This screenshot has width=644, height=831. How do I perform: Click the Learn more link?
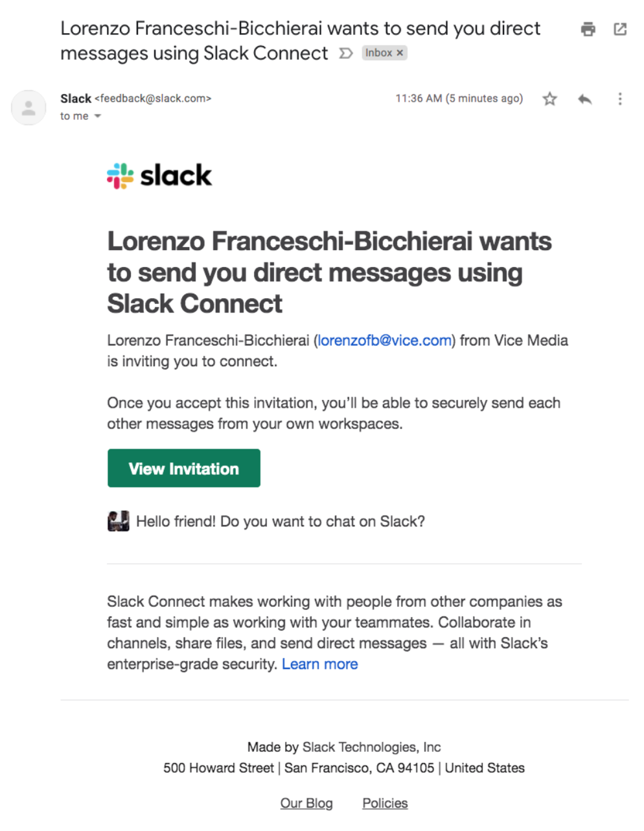pyautogui.click(x=320, y=664)
